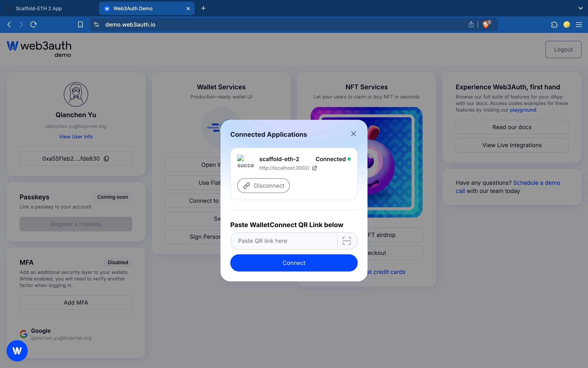Click the http://localhost:3002/ URL text
The height and width of the screenshot is (368, 588).
(284, 168)
